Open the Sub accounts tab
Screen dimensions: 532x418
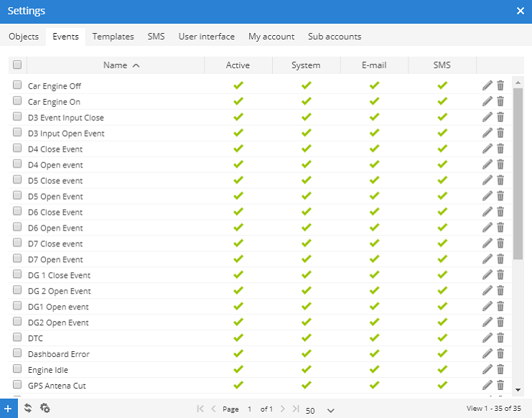[x=335, y=37]
